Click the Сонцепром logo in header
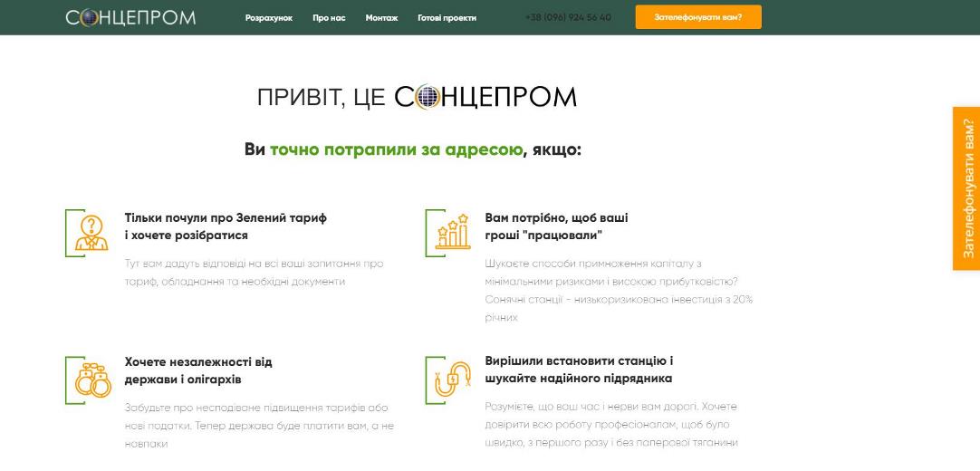Image resolution: width=980 pixels, height=471 pixels. 130,17
